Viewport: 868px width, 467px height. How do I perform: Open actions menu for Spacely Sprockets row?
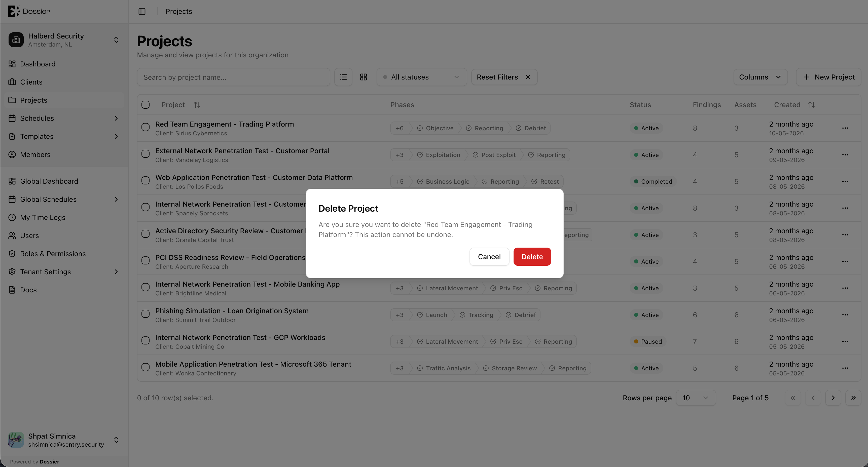pyautogui.click(x=845, y=208)
